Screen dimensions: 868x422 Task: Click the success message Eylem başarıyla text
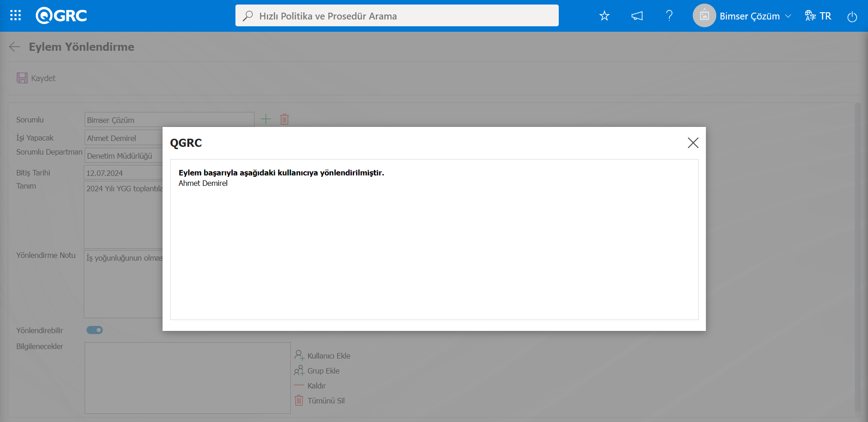pos(281,173)
